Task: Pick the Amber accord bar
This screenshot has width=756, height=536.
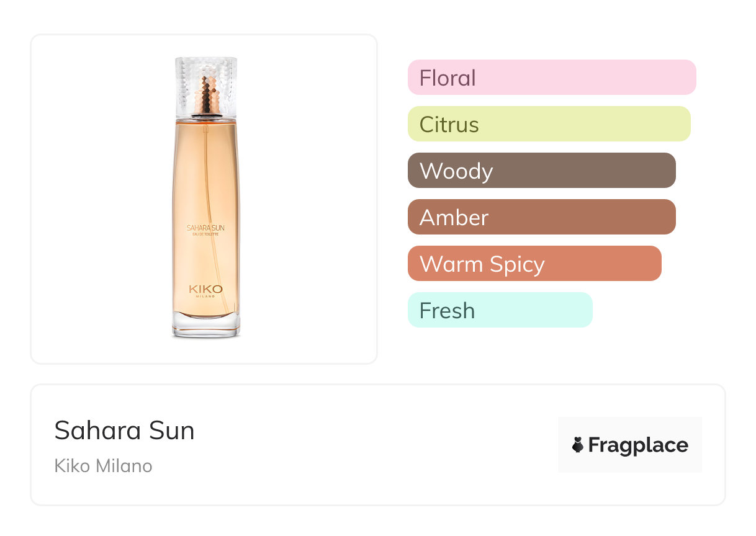Action: pyautogui.click(x=541, y=217)
